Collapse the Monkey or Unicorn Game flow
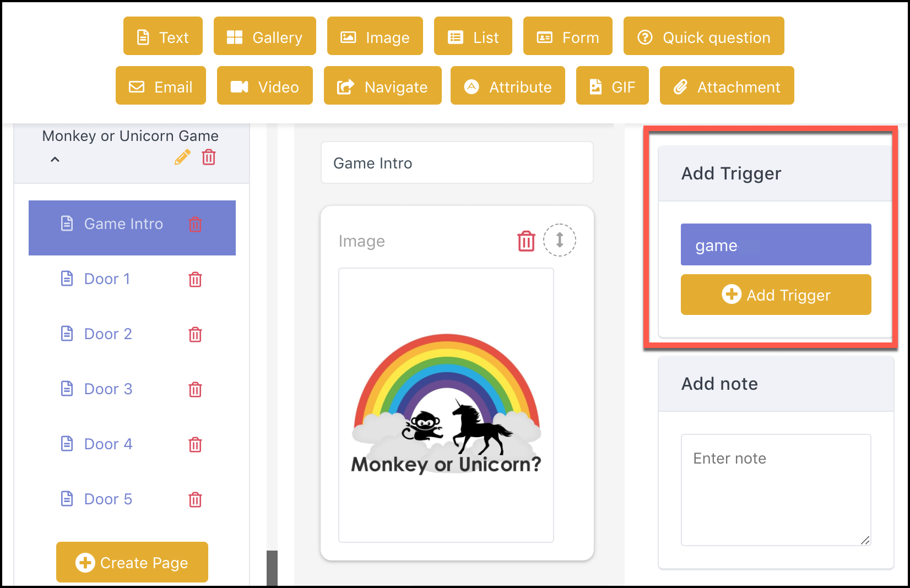This screenshot has width=910, height=588. (55, 160)
